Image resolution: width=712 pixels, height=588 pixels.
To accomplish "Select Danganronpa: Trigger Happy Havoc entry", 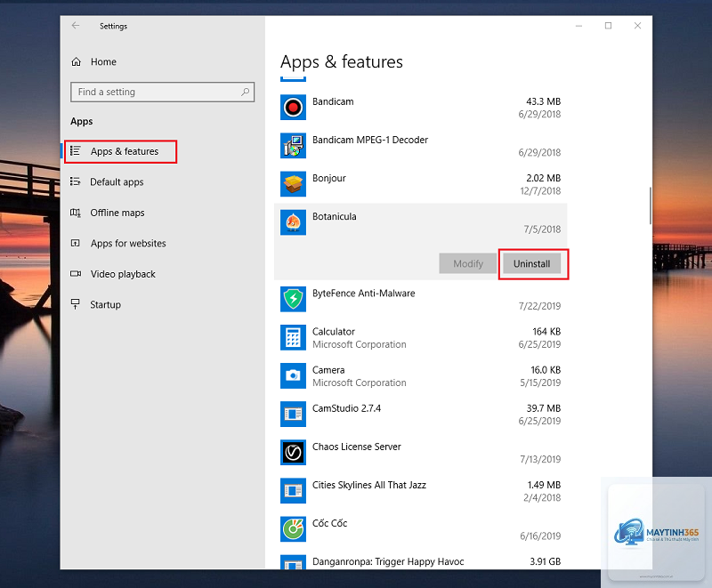I will pyautogui.click(x=388, y=561).
